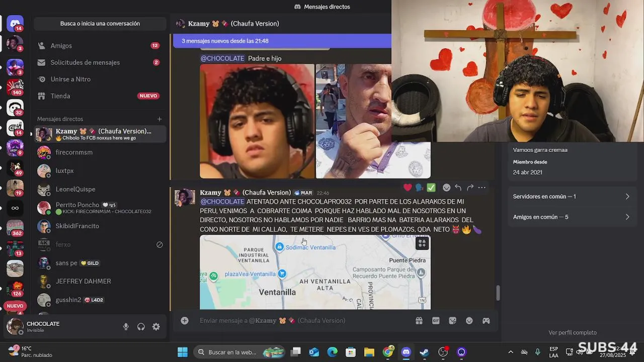This screenshot has width=644, height=362.
Task: Toggle microphone mute in user panel
Action: point(126,327)
